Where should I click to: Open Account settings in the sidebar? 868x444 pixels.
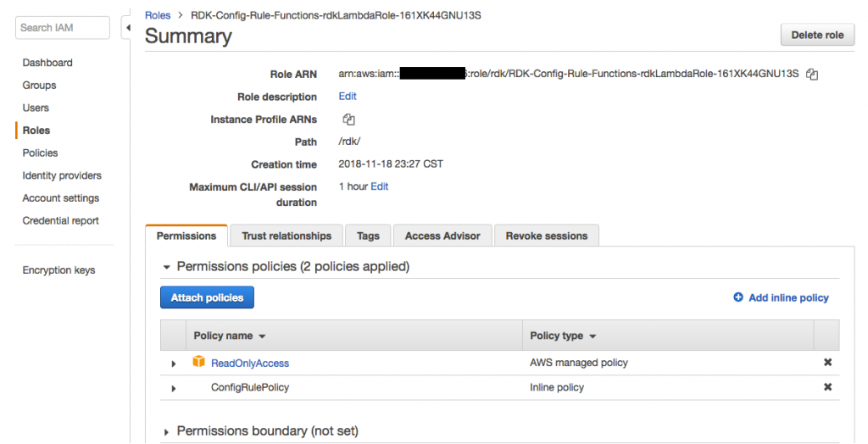(61, 198)
